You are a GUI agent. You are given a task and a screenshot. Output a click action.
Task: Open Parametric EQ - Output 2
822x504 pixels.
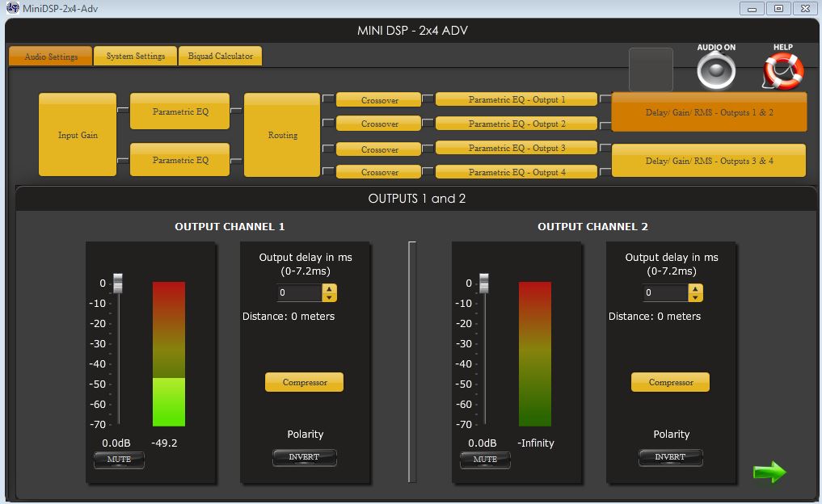pyautogui.click(x=516, y=124)
